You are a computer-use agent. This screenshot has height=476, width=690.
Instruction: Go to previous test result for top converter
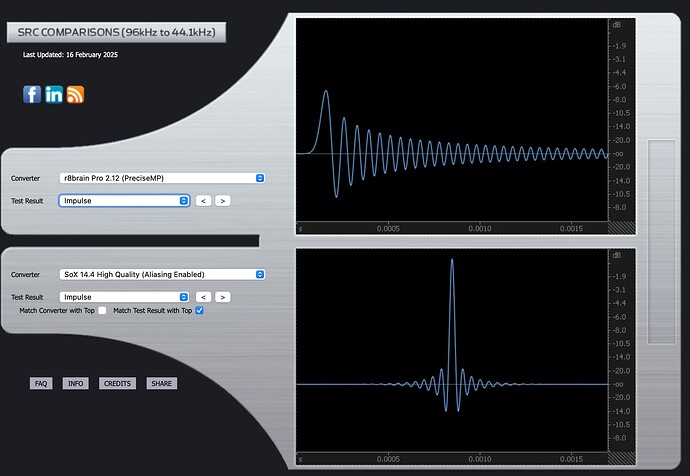[203, 201]
